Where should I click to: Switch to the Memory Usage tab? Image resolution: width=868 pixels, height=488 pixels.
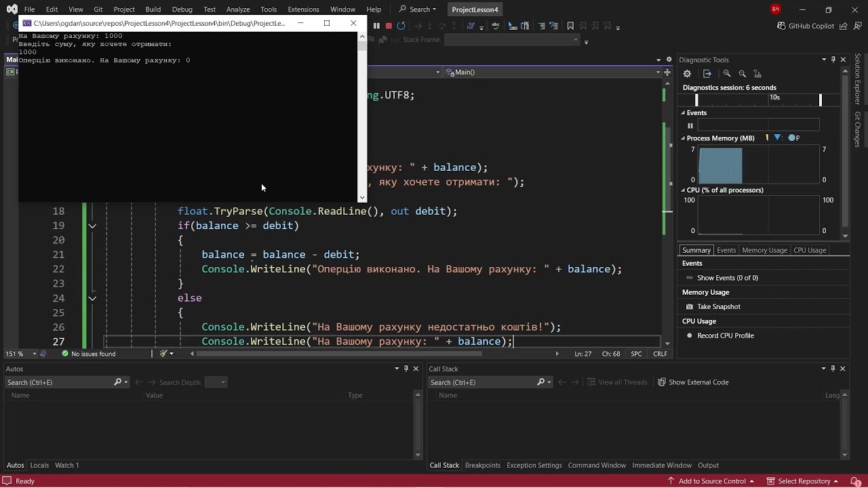coord(764,250)
